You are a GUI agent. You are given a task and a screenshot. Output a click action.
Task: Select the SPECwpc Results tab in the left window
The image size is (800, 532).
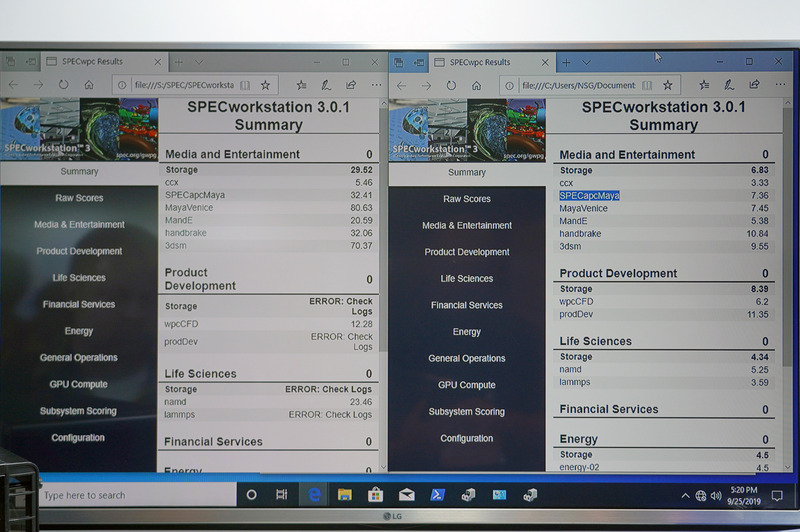pos(105,62)
